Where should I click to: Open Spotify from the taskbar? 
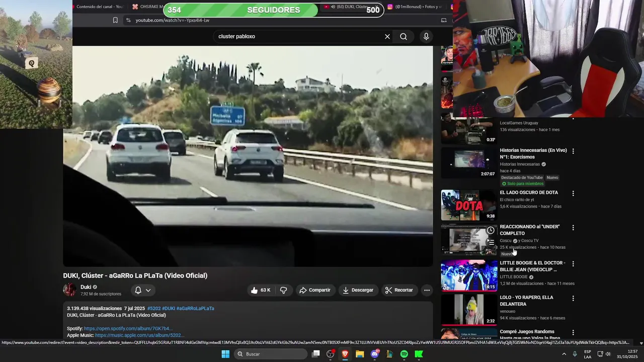coord(404,354)
